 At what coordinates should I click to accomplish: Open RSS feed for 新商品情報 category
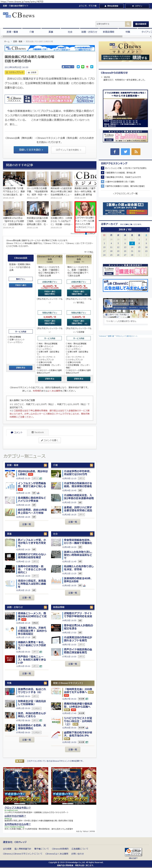[x=91, y=607]
